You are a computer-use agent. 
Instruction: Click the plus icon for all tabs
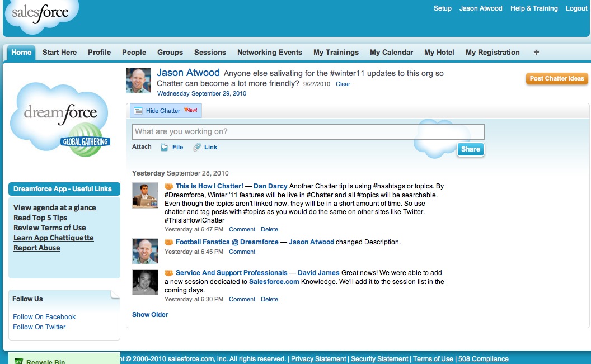[x=536, y=53]
